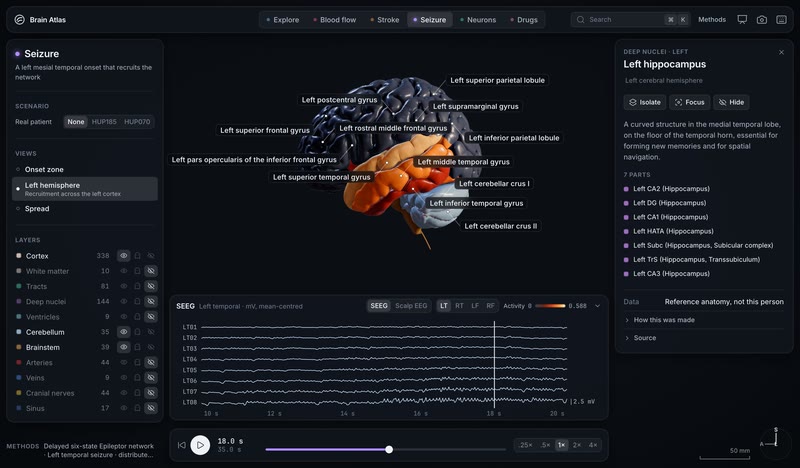Open the Methods link in top bar
This screenshot has height=468, width=800.
(712, 19)
